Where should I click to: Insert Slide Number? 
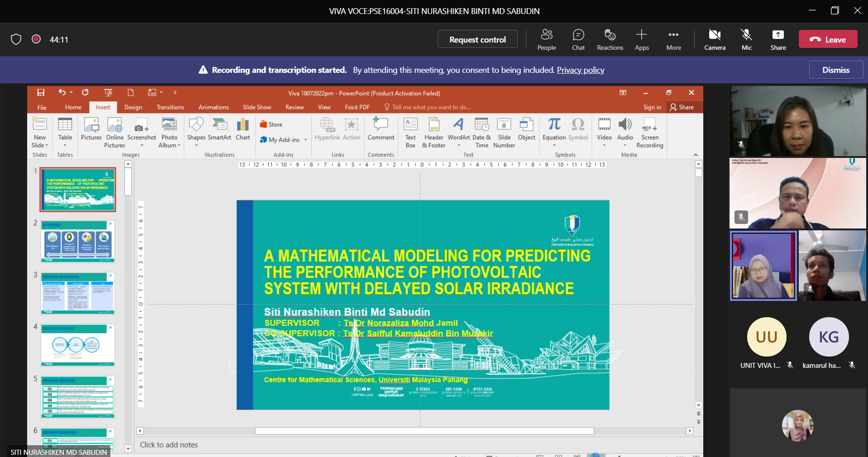click(x=504, y=133)
